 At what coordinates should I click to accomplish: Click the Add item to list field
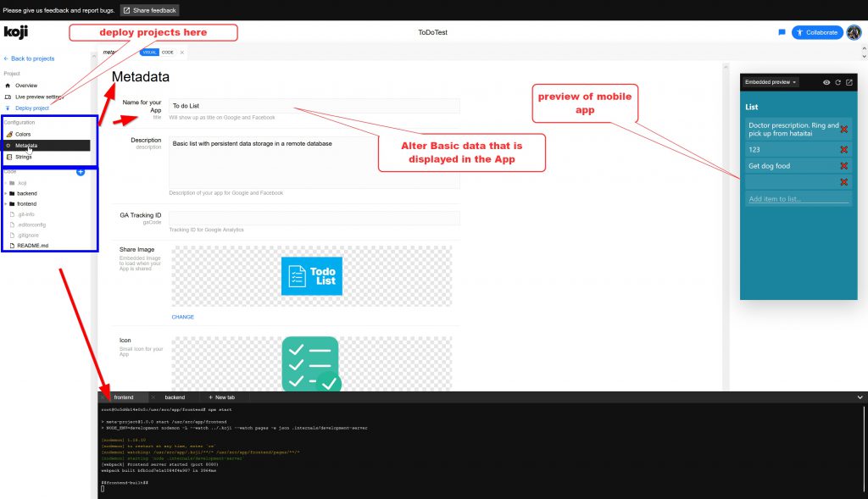click(x=797, y=199)
